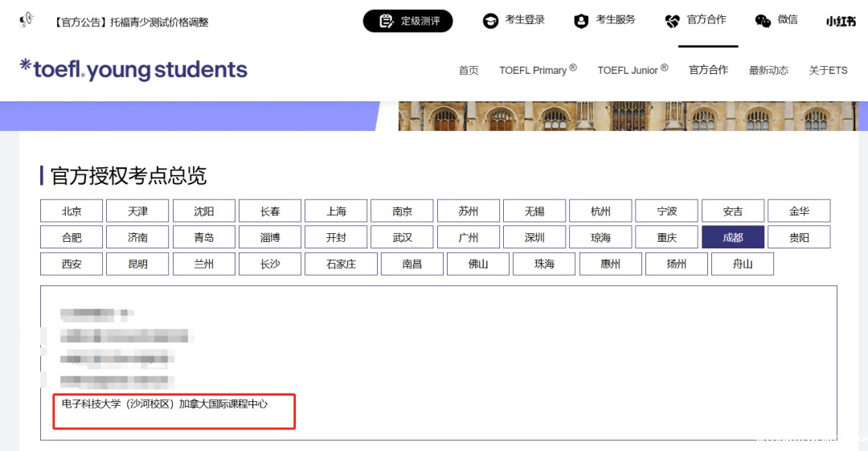Open the 关于ETS menu item

(x=828, y=71)
